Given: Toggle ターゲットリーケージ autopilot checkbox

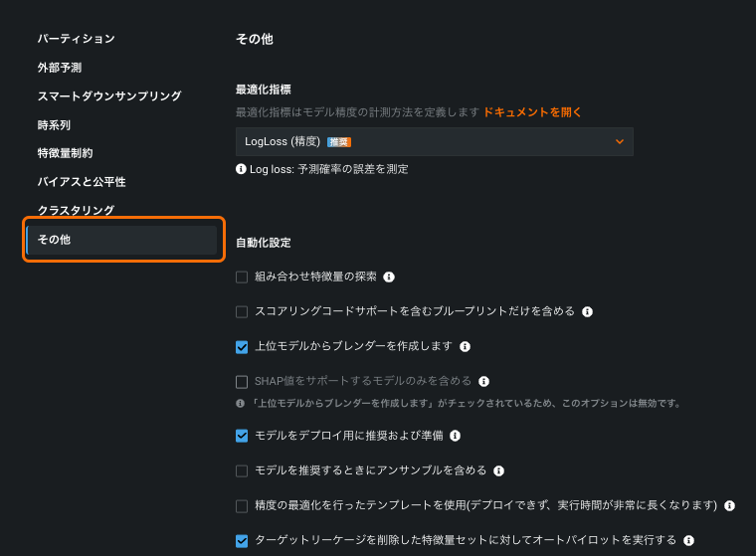Looking at the screenshot, I should [242, 540].
